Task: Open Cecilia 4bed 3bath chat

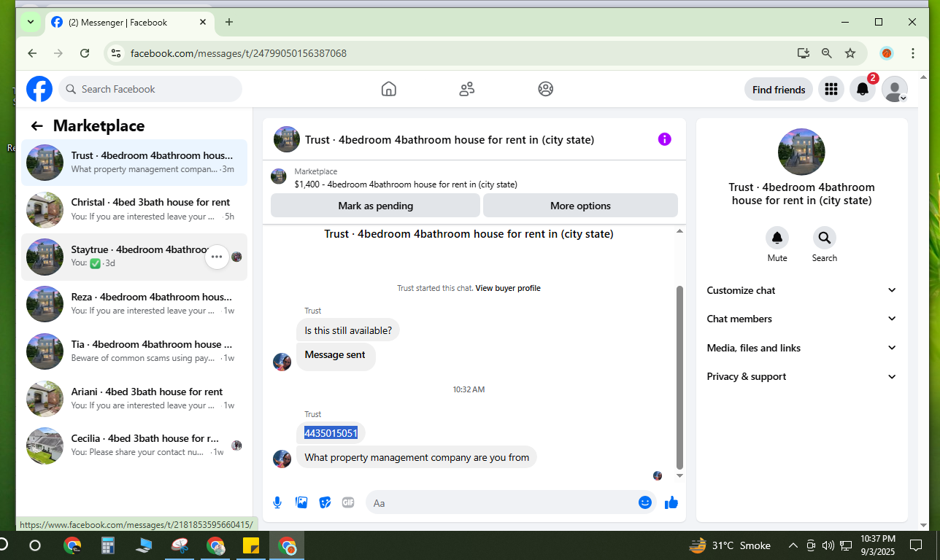Action: pyautogui.click(x=134, y=446)
